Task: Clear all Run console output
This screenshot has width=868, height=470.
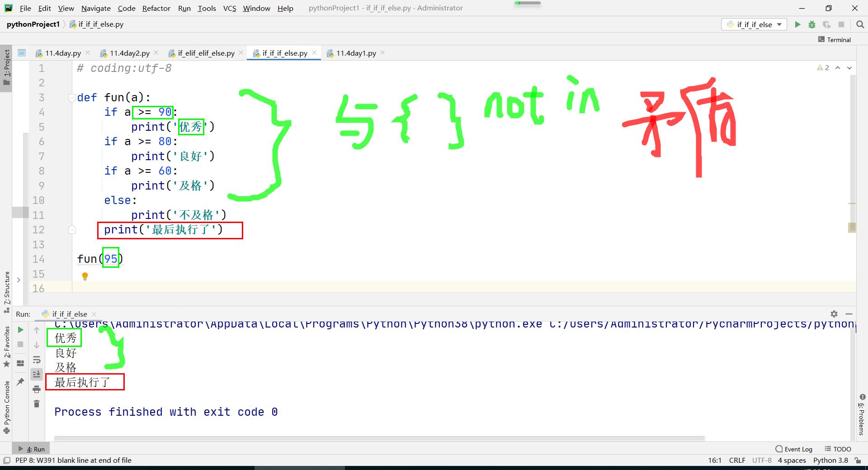Action: pyautogui.click(x=37, y=404)
